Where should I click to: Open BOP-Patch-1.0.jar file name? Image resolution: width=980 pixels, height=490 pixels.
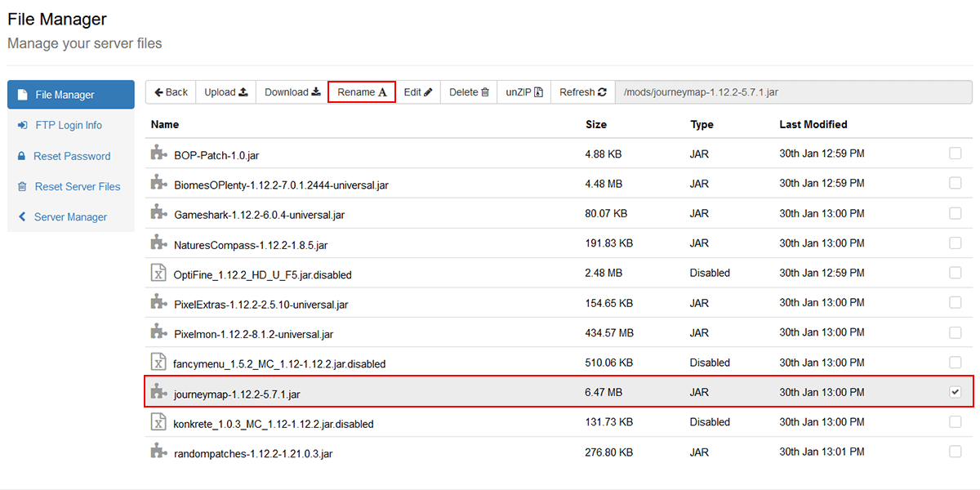[x=216, y=155]
